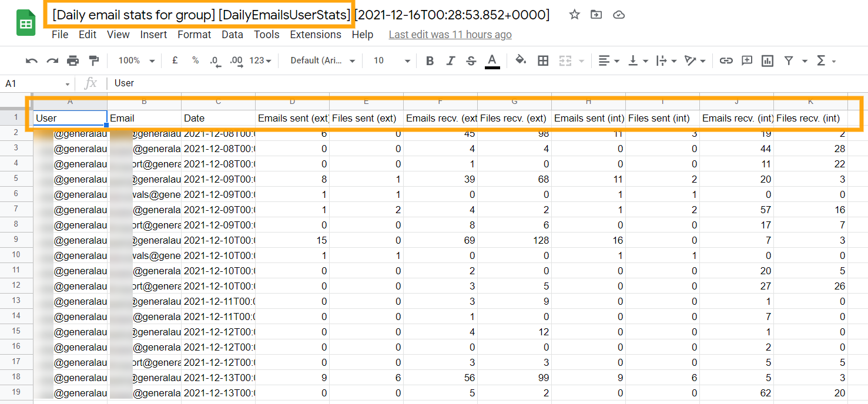Image resolution: width=868 pixels, height=404 pixels.
Task: Open the 'Last edit was 11 hours ago' link
Action: [450, 35]
